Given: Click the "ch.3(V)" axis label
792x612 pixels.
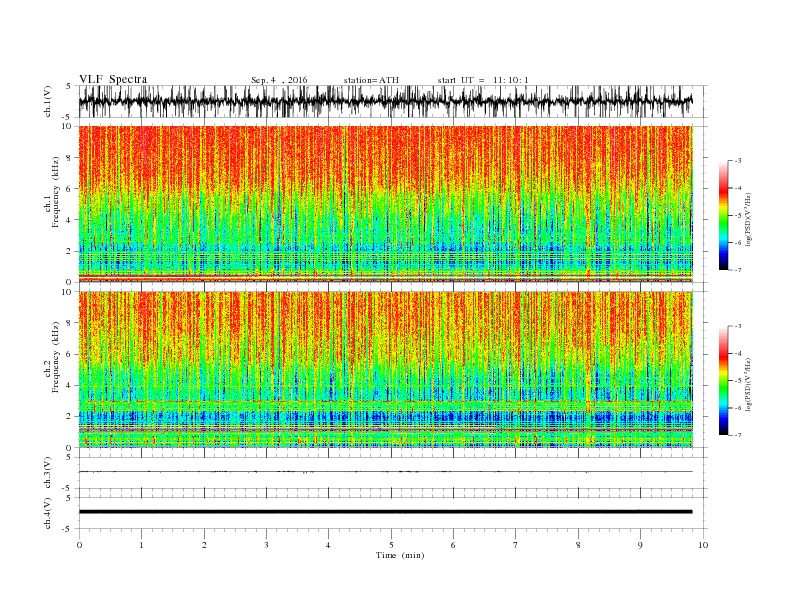Looking at the screenshot, I should [48, 473].
